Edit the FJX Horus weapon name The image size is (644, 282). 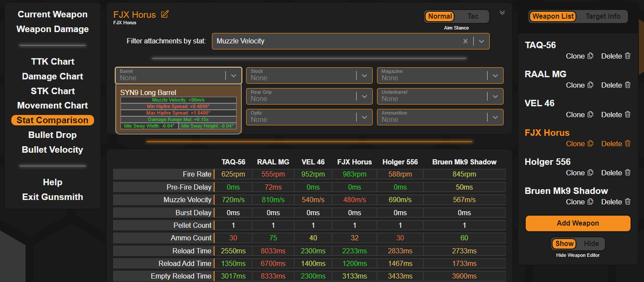[x=165, y=14]
